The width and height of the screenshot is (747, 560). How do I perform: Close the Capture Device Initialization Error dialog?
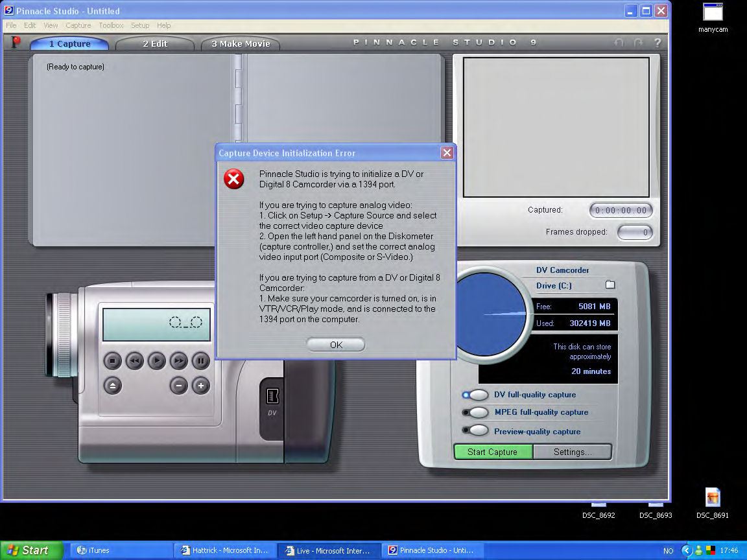pyautogui.click(x=446, y=152)
